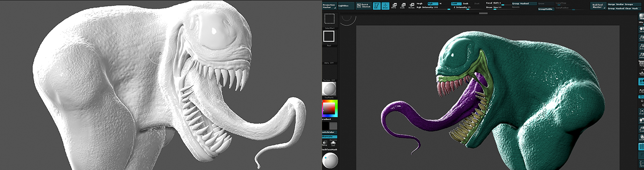This screenshot has width=644, height=170.
Task: Toggle the M material-only mode
Action: (440, 3)
